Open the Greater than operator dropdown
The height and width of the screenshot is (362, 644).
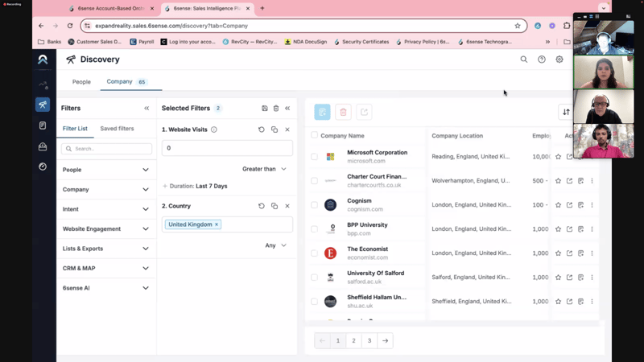[x=264, y=169]
